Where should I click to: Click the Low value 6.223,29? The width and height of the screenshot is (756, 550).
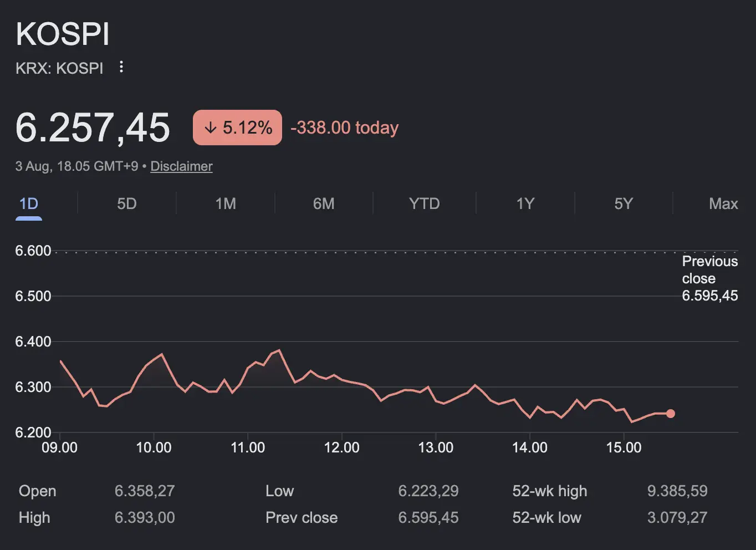428,491
